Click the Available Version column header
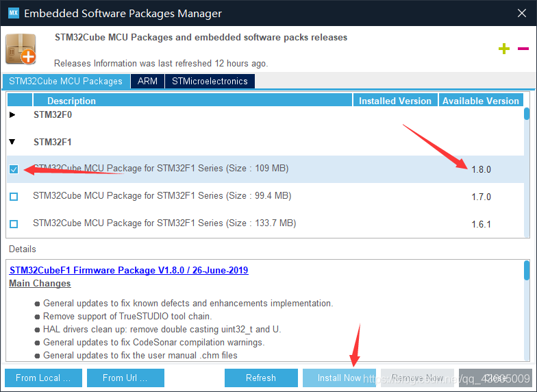 [481, 101]
